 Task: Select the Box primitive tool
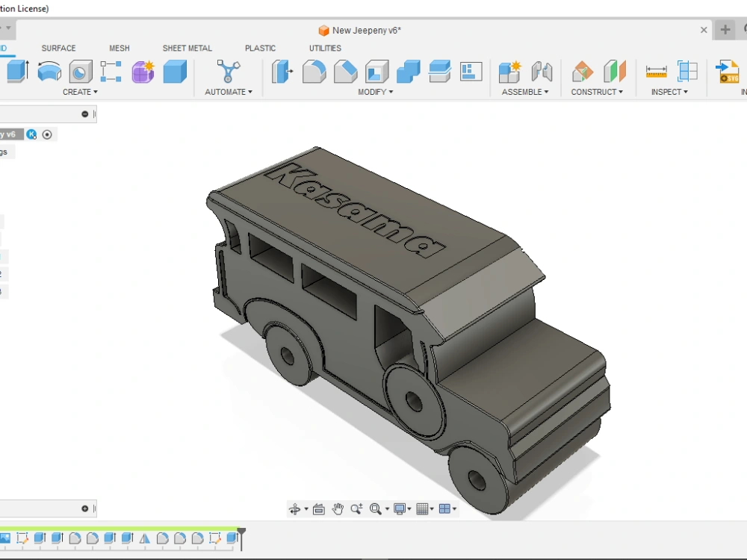pyautogui.click(x=175, y=72)
